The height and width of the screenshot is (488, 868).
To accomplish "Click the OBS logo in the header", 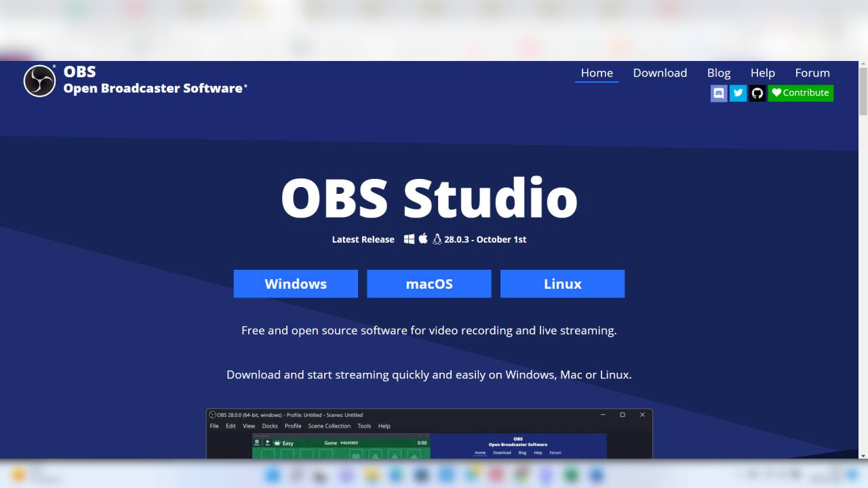I will (x=39, y=80).
